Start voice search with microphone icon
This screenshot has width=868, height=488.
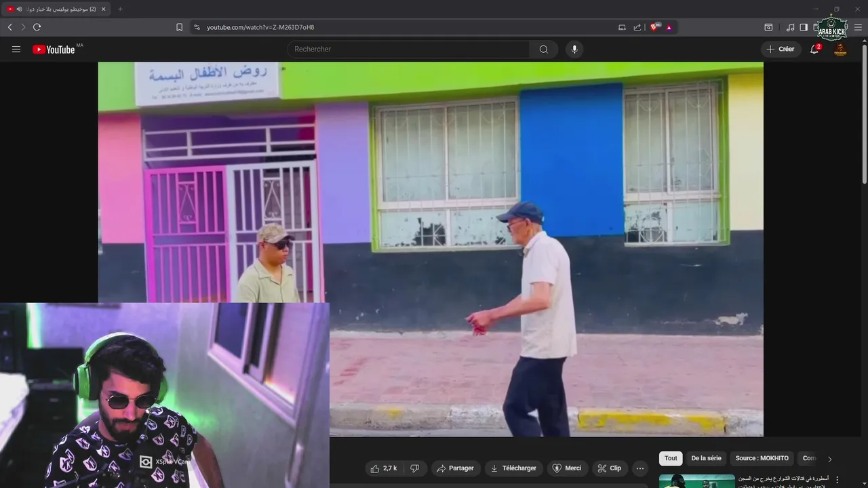tap(574, 49)
